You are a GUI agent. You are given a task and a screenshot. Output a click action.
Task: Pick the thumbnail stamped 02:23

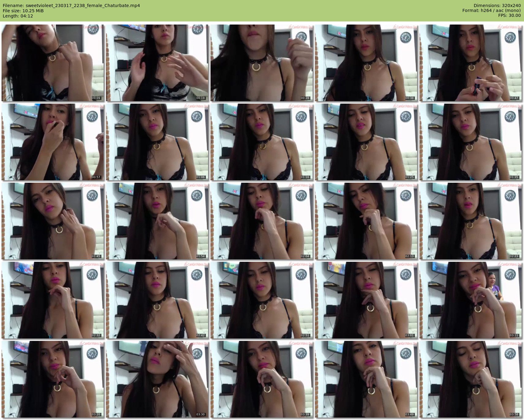[x=471, y=221]
